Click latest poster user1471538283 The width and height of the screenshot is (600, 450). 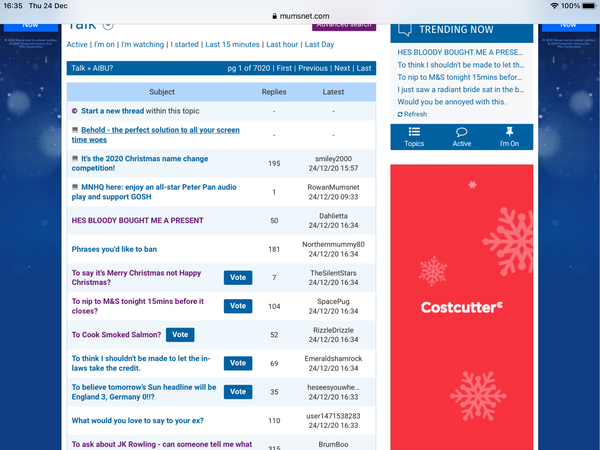click(x=333, y=416)
